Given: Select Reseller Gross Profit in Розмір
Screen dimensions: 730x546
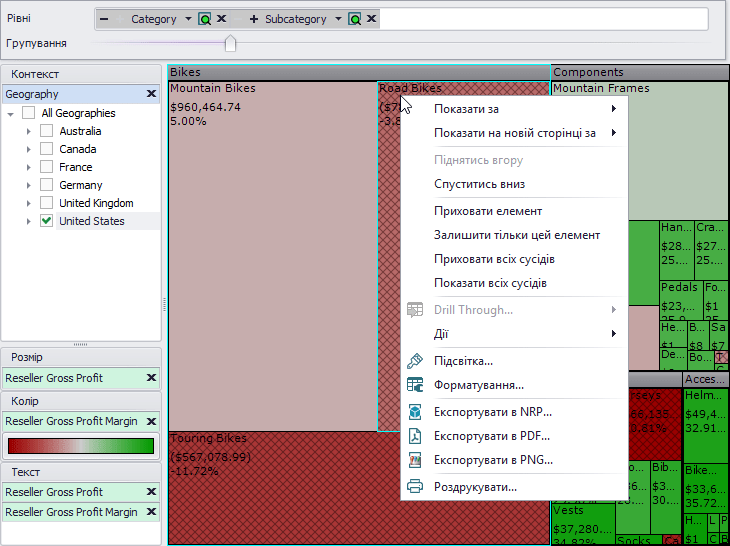Looking at the screenshot, I should tap(54, 378).
